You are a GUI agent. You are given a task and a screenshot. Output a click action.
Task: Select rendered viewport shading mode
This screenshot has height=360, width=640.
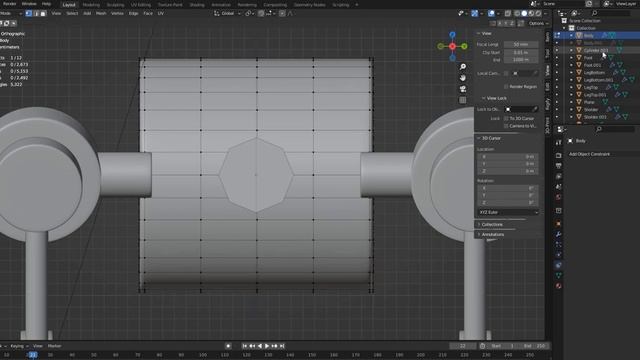538,13
